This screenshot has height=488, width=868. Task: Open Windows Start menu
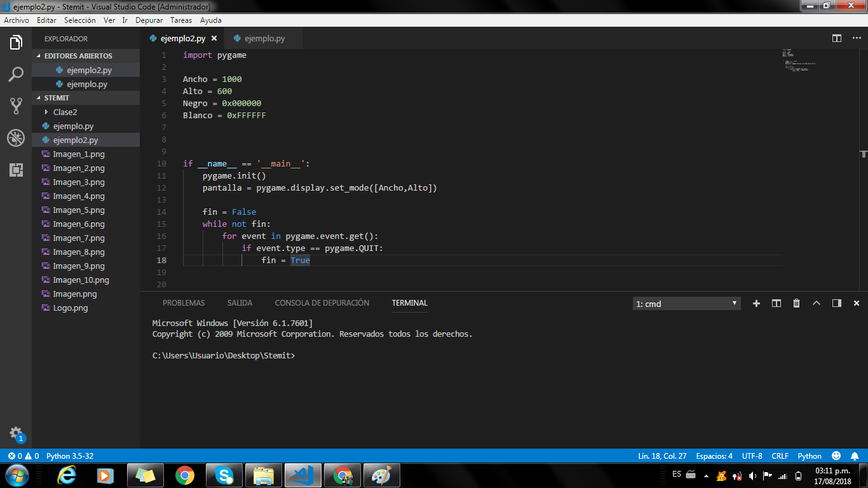click(16, 475)
